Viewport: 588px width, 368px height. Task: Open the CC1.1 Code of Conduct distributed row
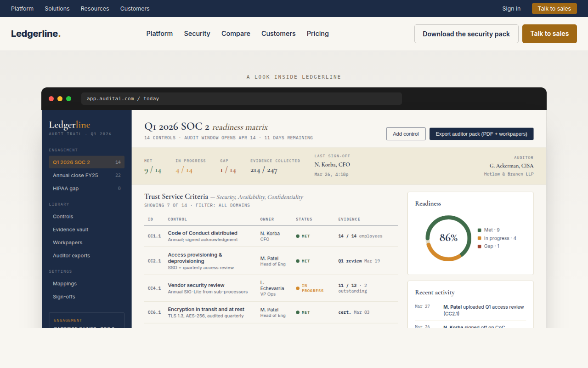[271, 236]
